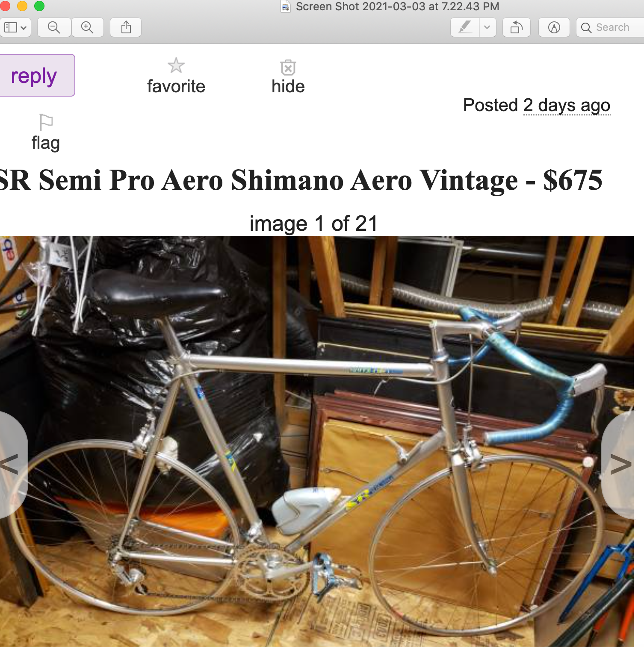This screenshot has width=644, height=647.
Task: Click the zoom in magnifier icon
Action: (87, 28)
